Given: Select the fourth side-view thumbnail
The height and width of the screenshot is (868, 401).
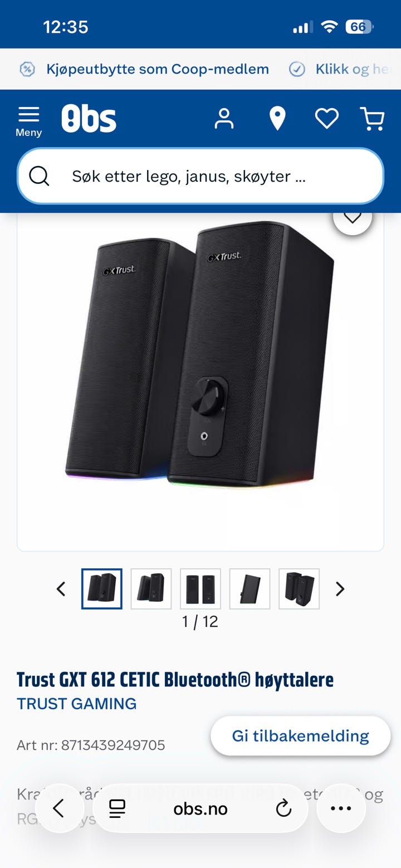Looking at the screenshot, I should pyautogui.click(x=250, y=589).
